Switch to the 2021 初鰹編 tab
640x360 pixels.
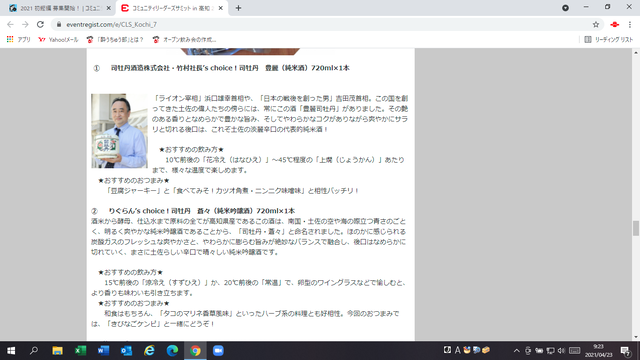coord(60,8)
